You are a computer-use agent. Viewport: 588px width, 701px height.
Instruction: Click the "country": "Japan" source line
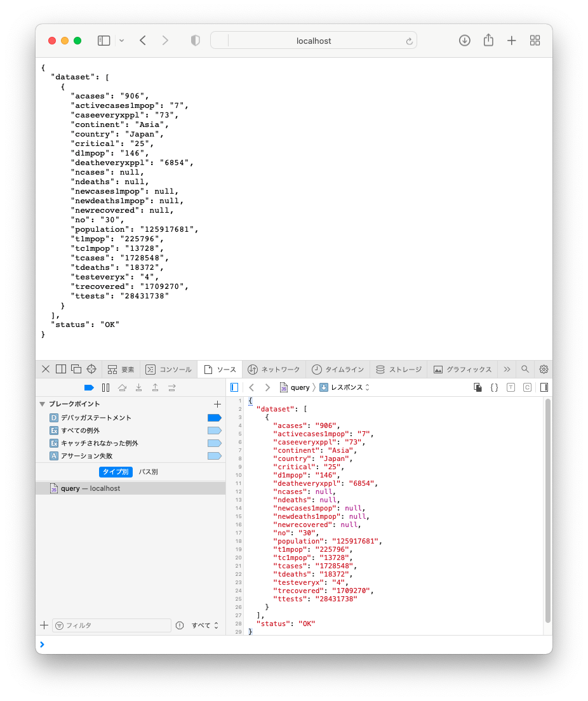312,458
